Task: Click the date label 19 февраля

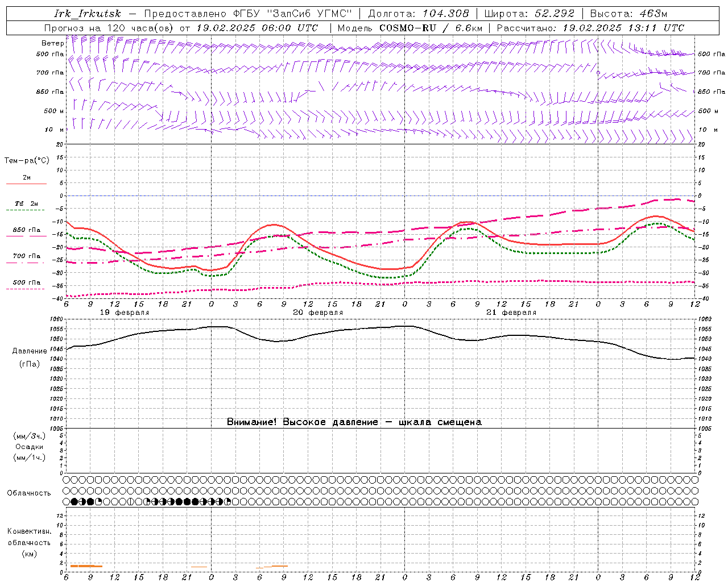Action: [125, 313]
